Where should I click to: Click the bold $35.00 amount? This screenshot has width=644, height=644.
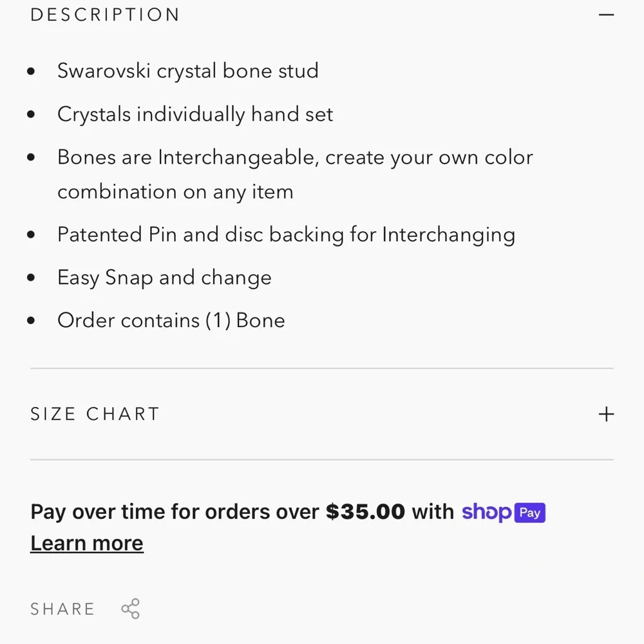(365, 512)
